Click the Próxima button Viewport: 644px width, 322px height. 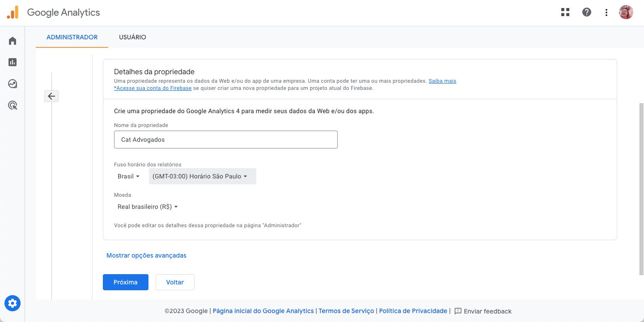(126, 282)
